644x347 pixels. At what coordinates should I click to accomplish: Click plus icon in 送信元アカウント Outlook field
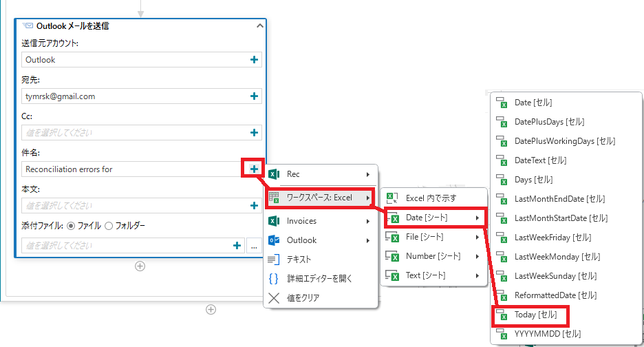[x=254, y=60]
